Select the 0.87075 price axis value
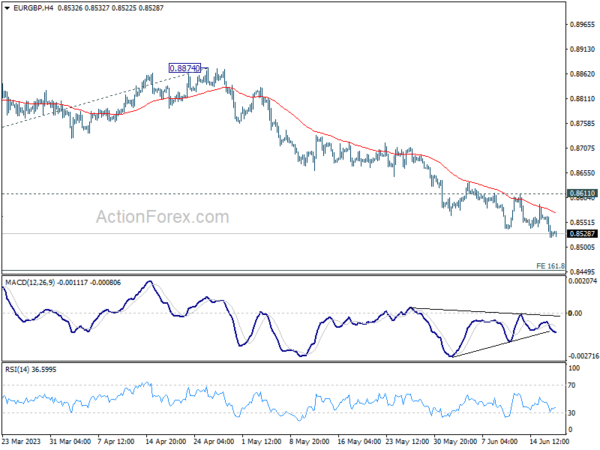600x450 pixels. 582,148
